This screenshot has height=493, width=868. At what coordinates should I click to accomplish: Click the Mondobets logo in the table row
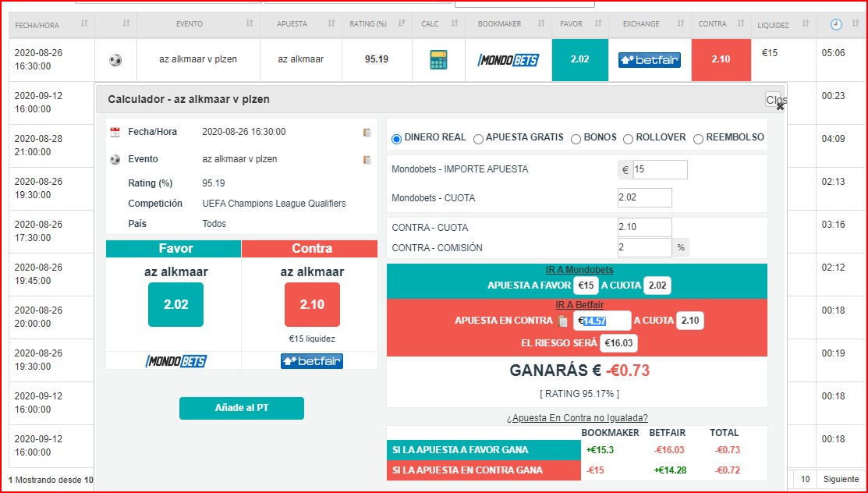[508, 60]
